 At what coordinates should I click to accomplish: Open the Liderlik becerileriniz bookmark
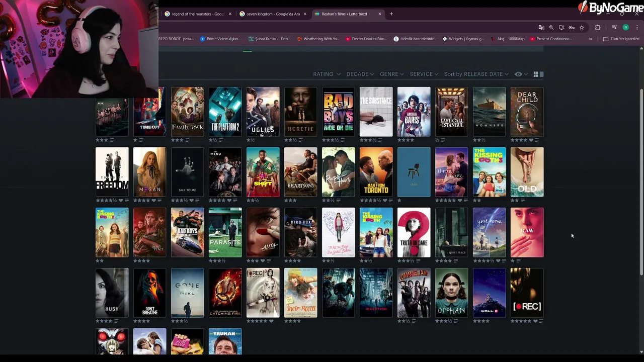tap(415, 39)
